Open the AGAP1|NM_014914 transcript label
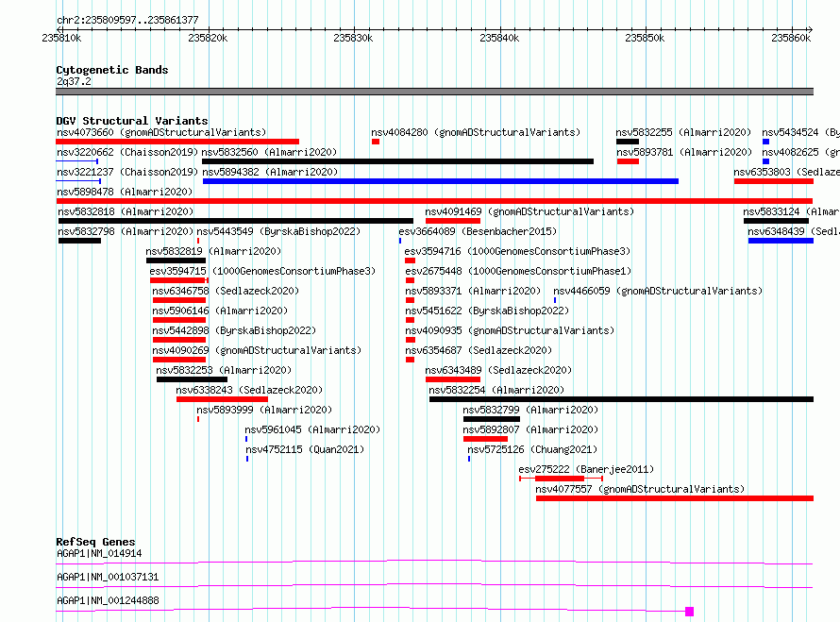The height and width of the screenshot is (622, 840). click(99, 553)
